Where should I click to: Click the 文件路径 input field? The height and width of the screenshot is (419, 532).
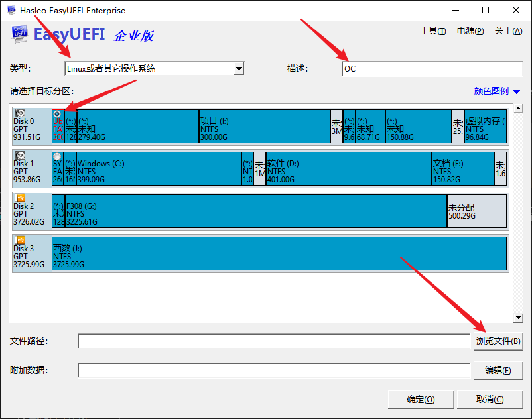[x=274, y=341]
